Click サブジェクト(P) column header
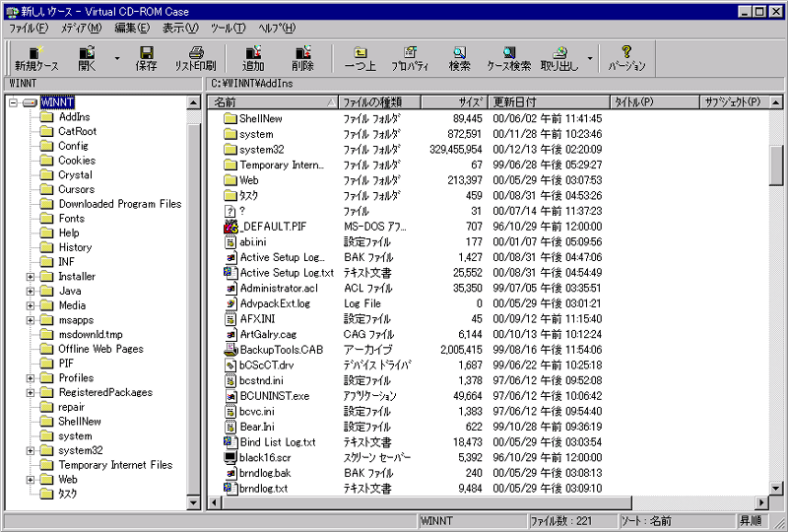 [x=735, y=102]
